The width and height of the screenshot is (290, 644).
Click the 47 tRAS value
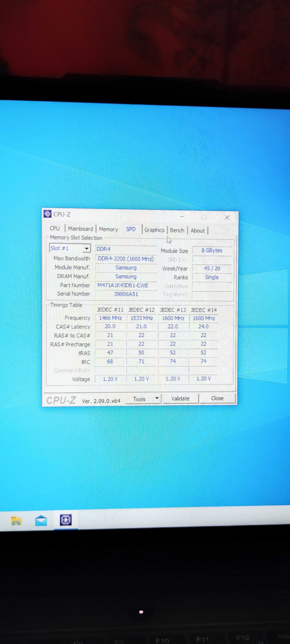coord(110,353)
